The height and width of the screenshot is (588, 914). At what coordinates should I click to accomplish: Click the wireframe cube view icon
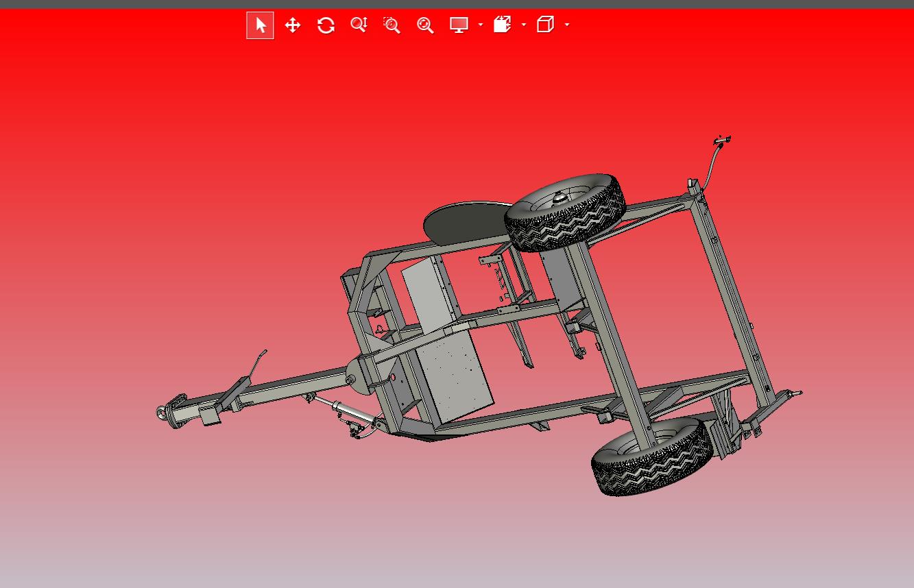click(545, 25)
